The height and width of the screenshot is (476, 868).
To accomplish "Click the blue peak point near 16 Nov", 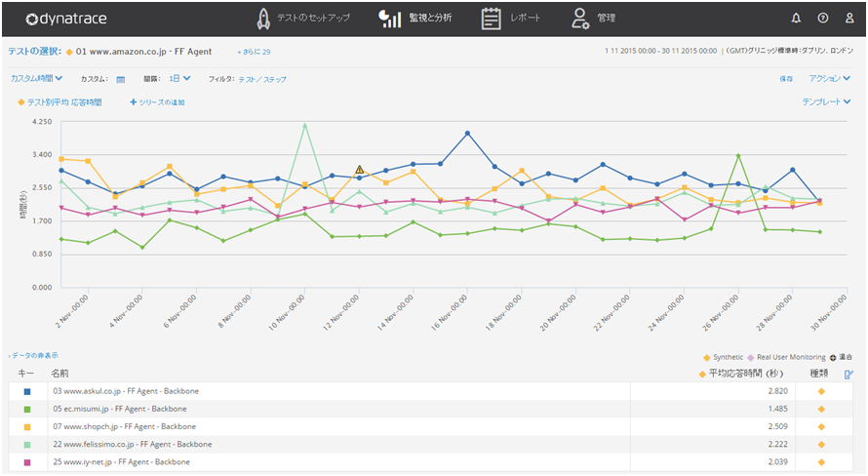I will click(468, 134).
